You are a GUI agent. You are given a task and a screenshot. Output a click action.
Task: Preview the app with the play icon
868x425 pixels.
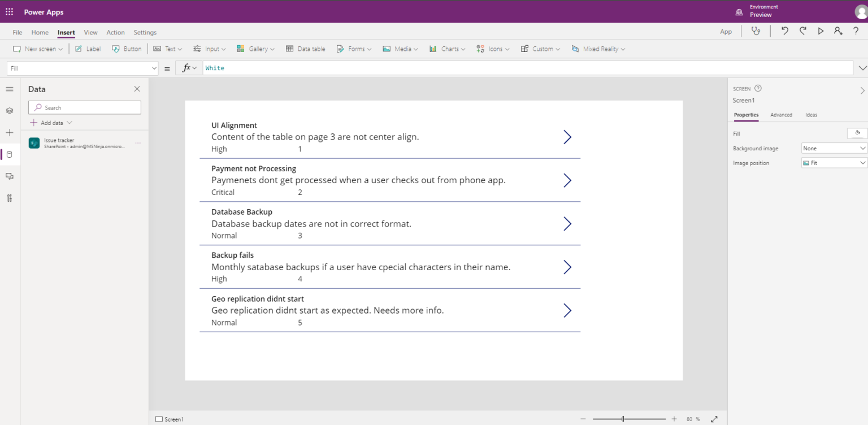coord(821,31)
